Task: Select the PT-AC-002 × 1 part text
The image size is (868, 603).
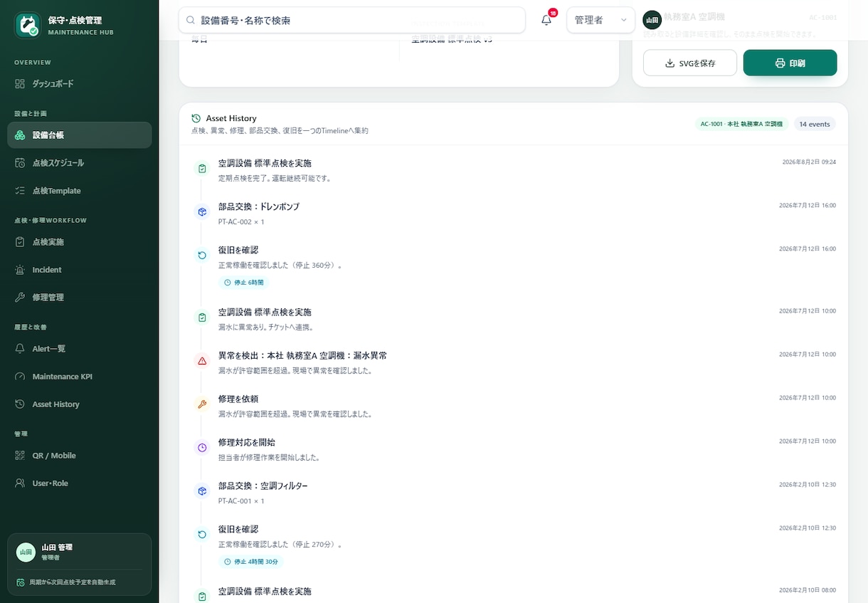Action: click(241, 222)
